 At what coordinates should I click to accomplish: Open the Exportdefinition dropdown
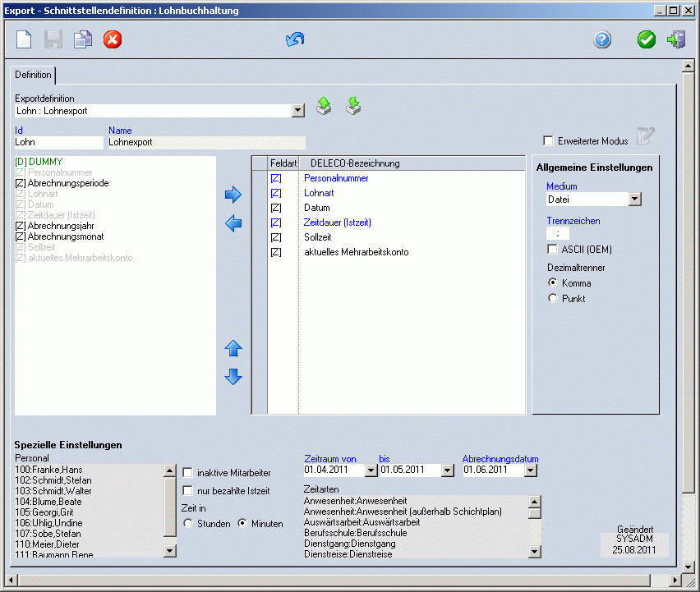pyautogui.click(x=298, y=111)
